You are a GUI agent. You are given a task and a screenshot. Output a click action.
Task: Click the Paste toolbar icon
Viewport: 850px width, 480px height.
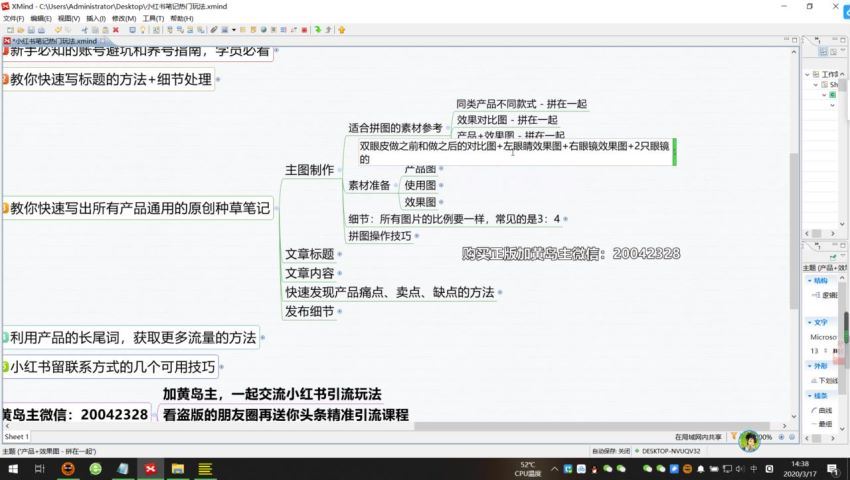(105, 30)
